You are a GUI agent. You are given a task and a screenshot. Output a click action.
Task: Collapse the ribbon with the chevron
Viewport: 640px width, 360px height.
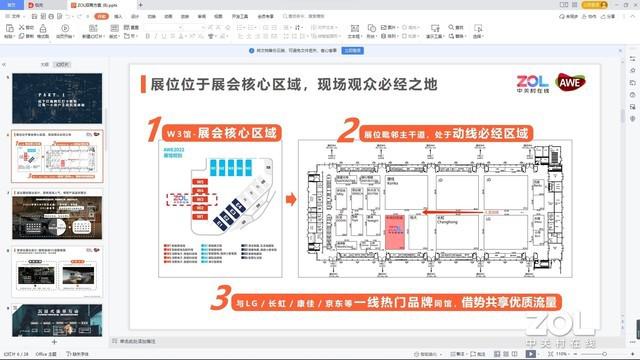pos(633,16)
